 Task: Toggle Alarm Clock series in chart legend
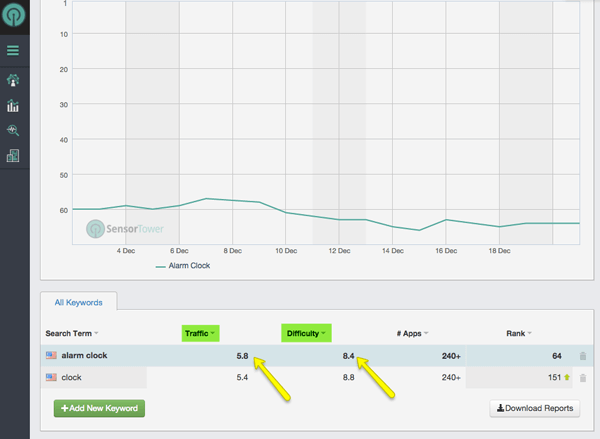(183, 266)
